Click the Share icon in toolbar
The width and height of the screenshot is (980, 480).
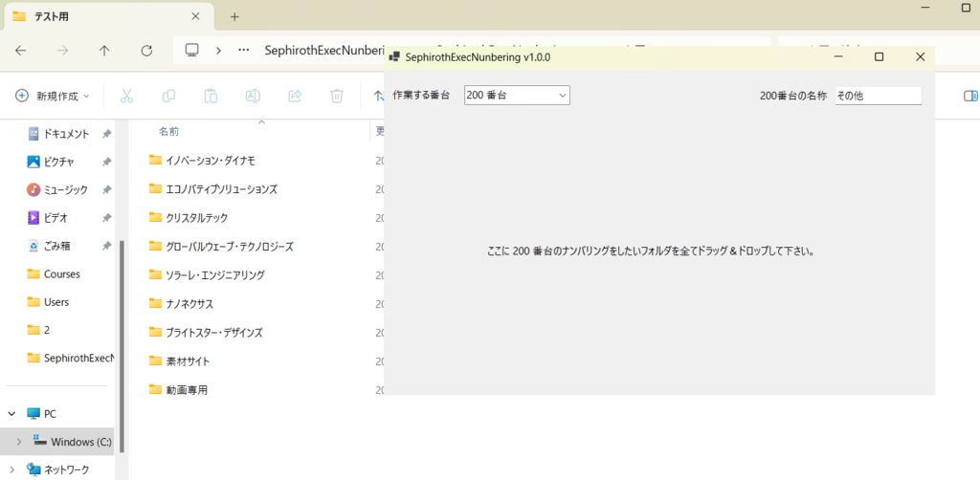[295, 97]
